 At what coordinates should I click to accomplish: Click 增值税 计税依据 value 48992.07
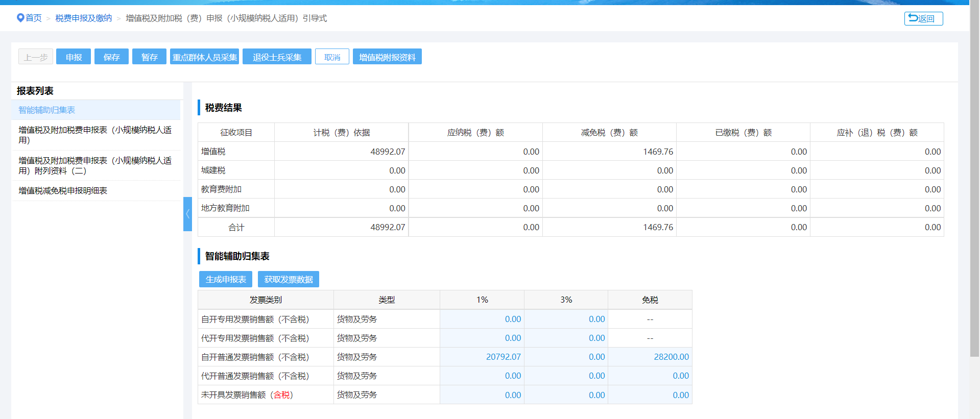(x=388, y=152)
